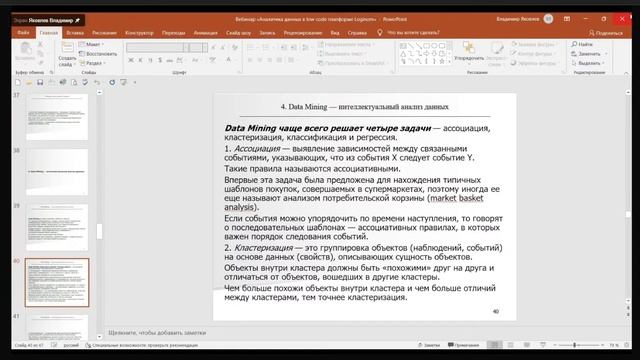The width and height of the screenshot is (640, 360).
Task: Open the Вставка ribbon tab
Action: [x=75, y=33]
